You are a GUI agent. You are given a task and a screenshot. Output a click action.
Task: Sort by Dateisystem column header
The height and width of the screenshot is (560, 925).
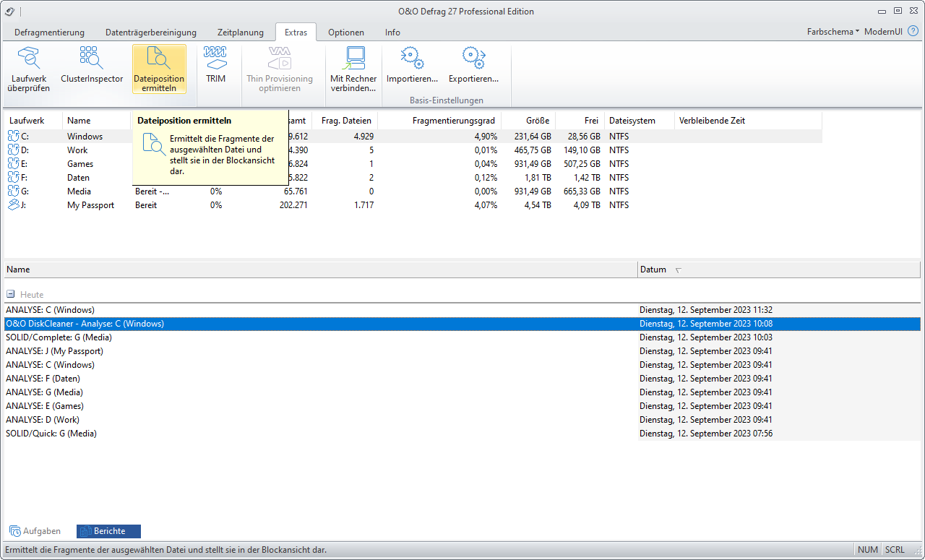tap(640, 121)
